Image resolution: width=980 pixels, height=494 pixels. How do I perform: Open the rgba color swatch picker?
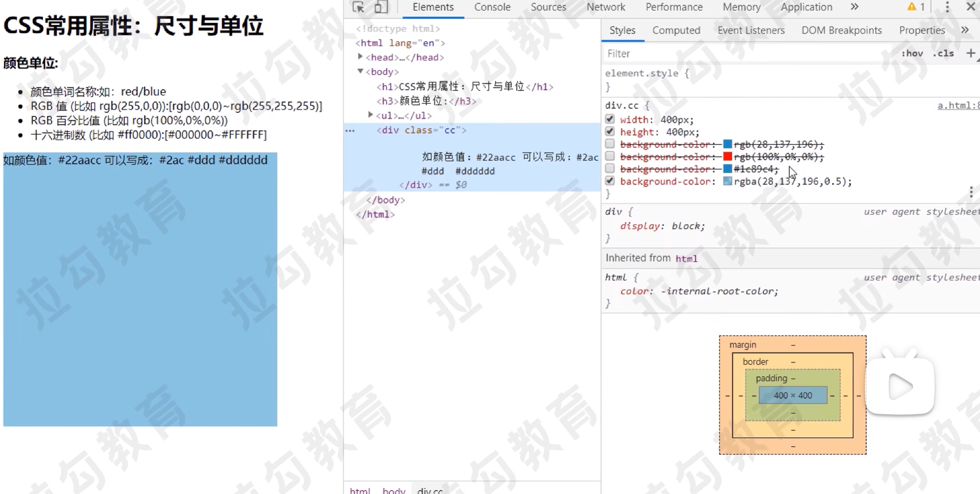click(727, 181)
